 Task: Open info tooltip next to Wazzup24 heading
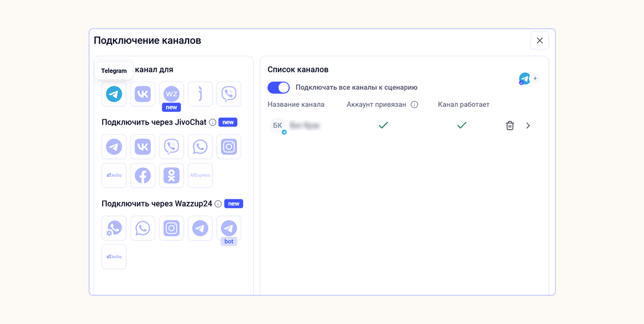(218, 204)
